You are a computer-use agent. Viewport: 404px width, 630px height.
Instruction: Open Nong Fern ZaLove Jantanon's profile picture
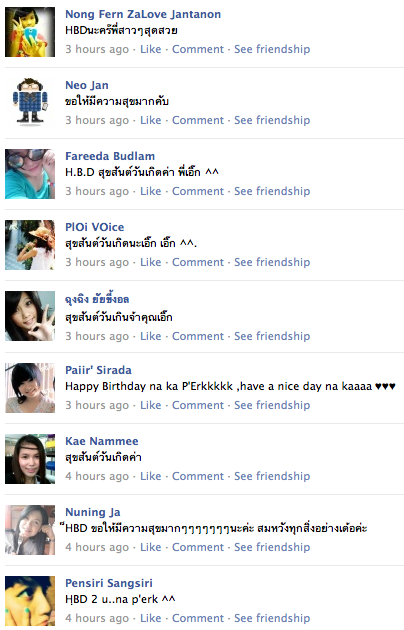pyautogui.click(x=30, y=32)
